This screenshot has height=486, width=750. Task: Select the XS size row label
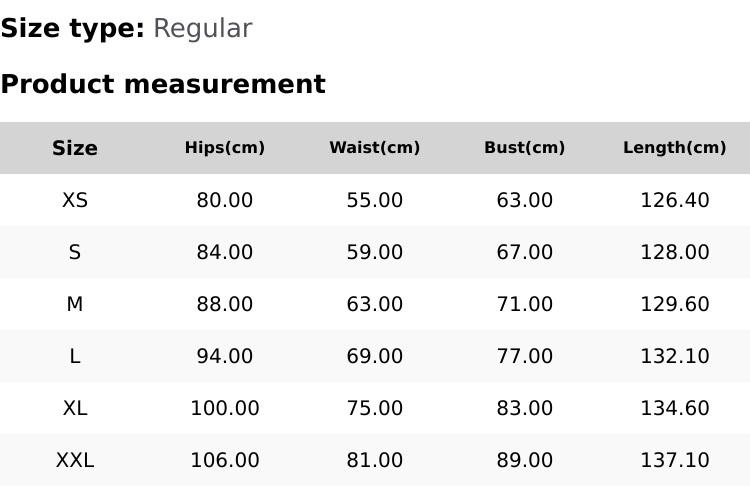75,200
